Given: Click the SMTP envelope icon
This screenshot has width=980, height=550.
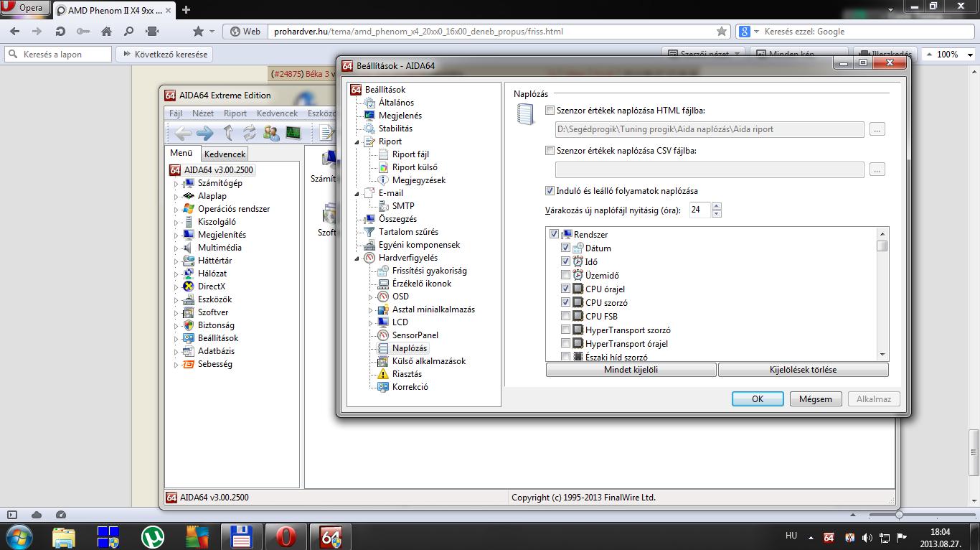Looking at the screenshot, I should 383,206.
